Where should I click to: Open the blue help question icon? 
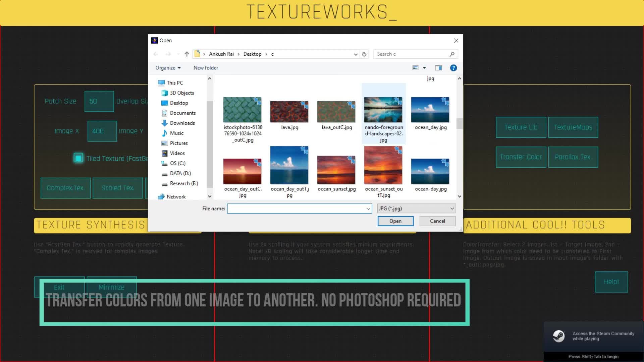453,68
